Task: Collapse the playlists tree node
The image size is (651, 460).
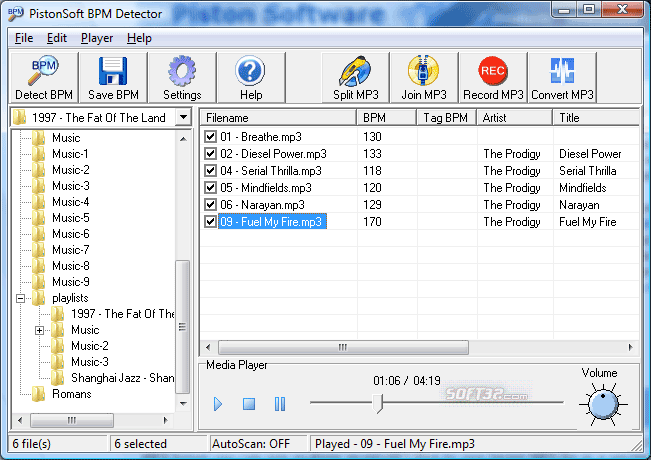Action: click(x=21, y=298)
